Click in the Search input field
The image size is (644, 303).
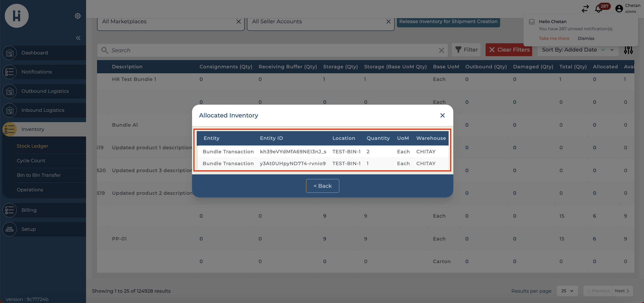coord(272,50)
